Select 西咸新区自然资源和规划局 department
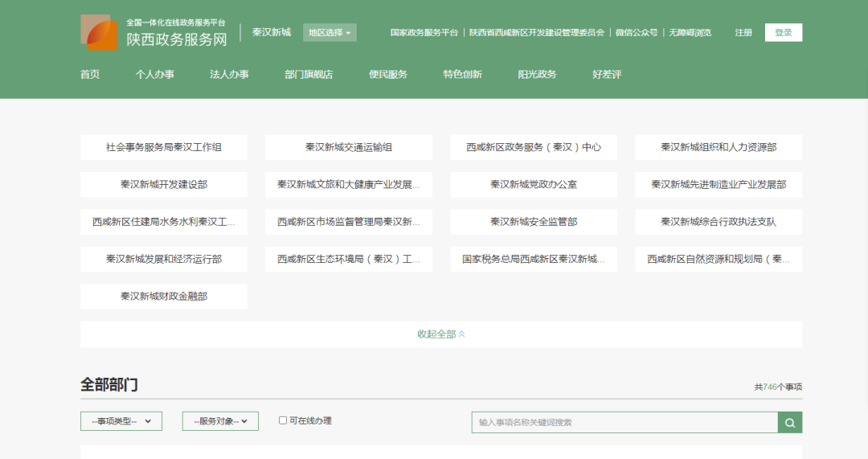This screenshot has height=459, width=868. 719,259
